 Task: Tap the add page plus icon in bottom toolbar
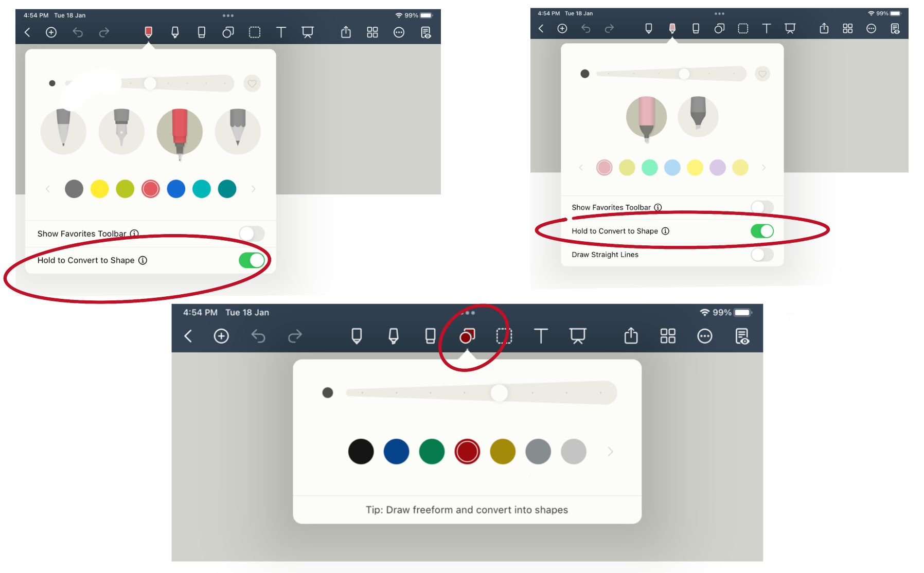pyautogui.click(x=221, y=336)
